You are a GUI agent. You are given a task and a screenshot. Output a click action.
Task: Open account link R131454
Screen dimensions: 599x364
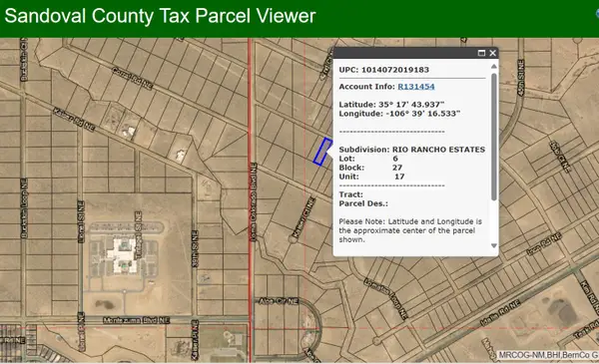(416, 87)
